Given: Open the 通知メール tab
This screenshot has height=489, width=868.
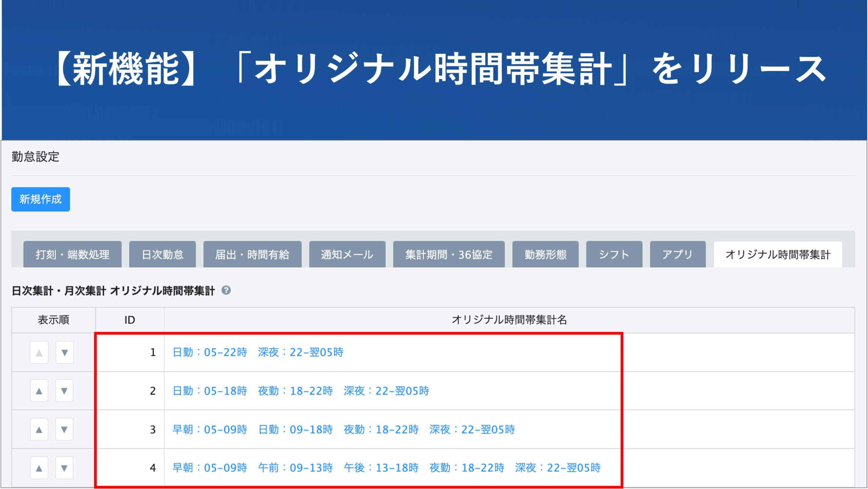Looking at the screenshot, I should click(347, 255).
